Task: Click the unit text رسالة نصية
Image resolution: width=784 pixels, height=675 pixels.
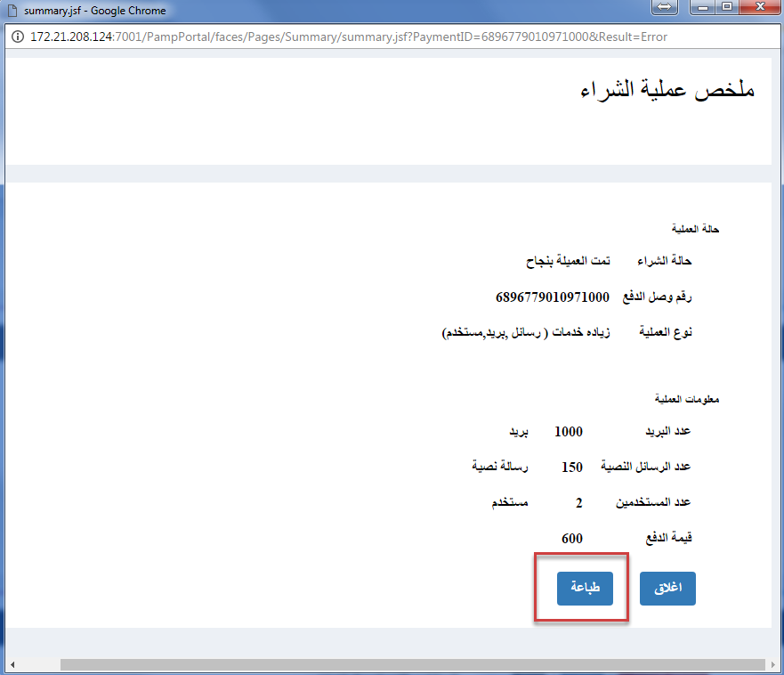Action: point(500,467)
